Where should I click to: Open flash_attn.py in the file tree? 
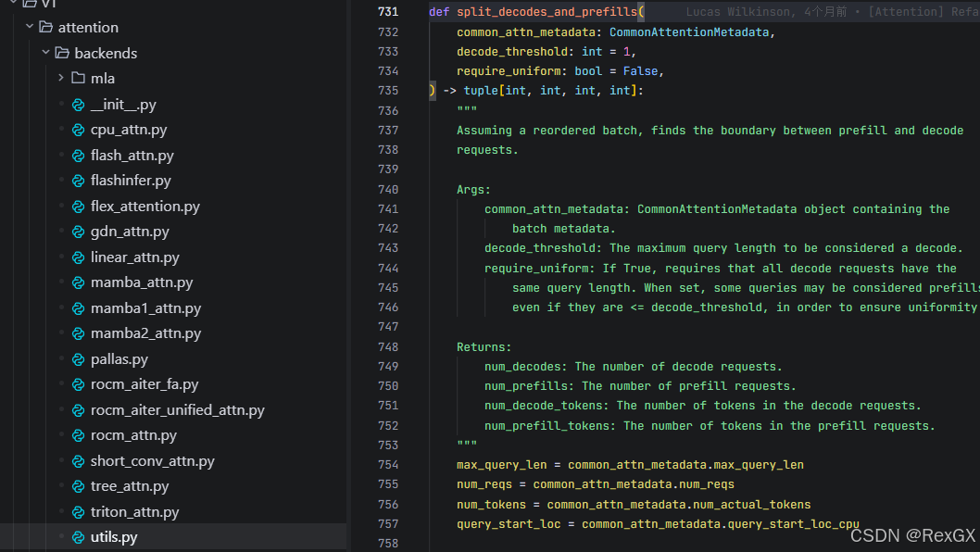tap(132, 155)
